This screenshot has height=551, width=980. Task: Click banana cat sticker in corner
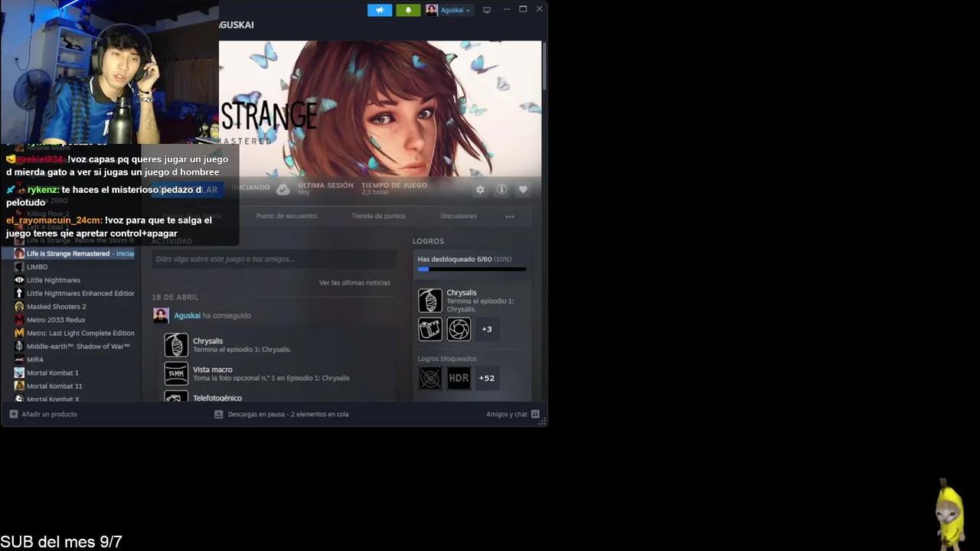[950, 514]
